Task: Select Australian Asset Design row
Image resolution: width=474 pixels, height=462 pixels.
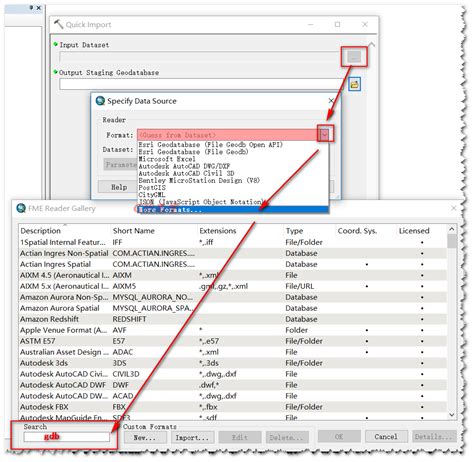Action: 233,352
